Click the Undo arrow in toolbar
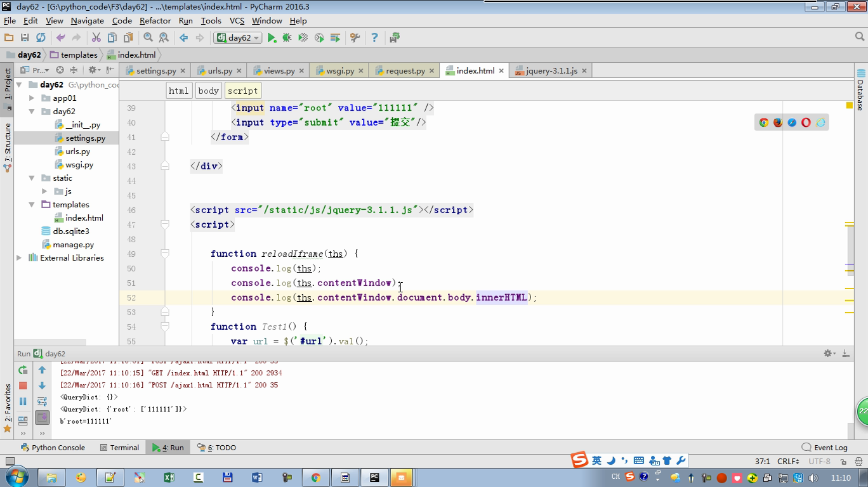 [61, 38]
